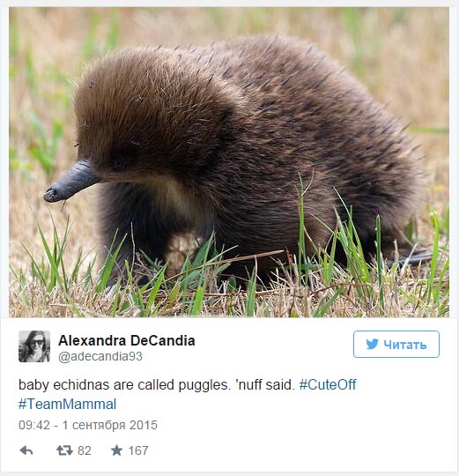Open the #TeamMammal hashtag

[x=67, y=404]
